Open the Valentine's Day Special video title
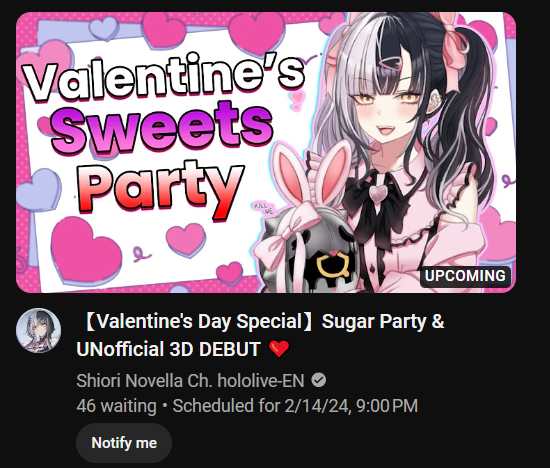This screenshot has height=468, width=550. 260,335
